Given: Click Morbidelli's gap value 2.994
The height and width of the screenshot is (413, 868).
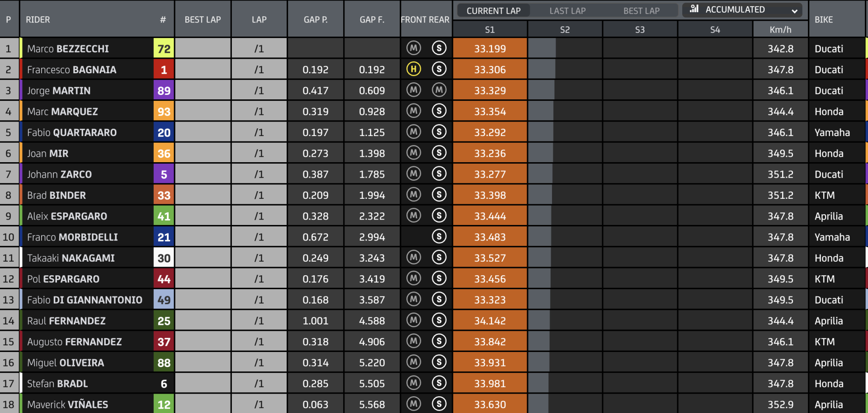Looking at the screenshot, I should pyautogui.click(x=372, y=237).
